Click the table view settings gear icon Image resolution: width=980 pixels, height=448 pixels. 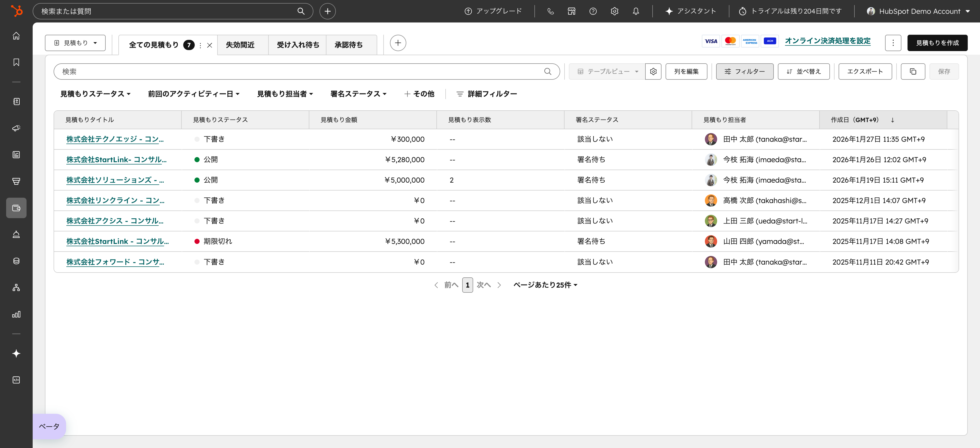(x=653, y=72)
